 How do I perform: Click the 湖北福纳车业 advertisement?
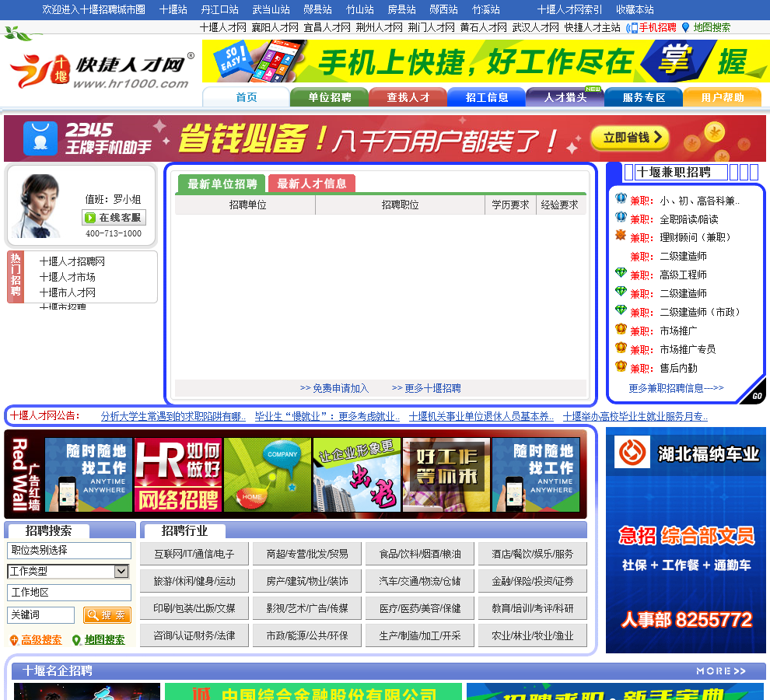point(685,540)
